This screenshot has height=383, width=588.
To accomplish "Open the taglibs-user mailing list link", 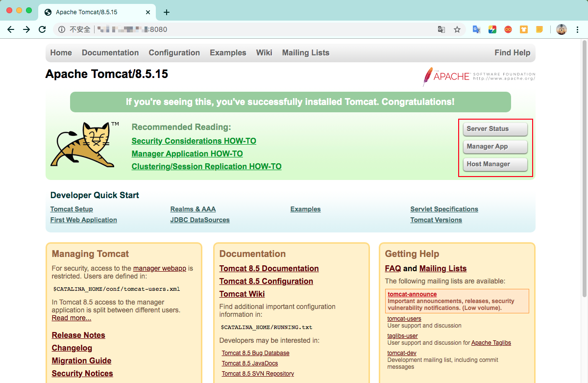I will [403, 336].
